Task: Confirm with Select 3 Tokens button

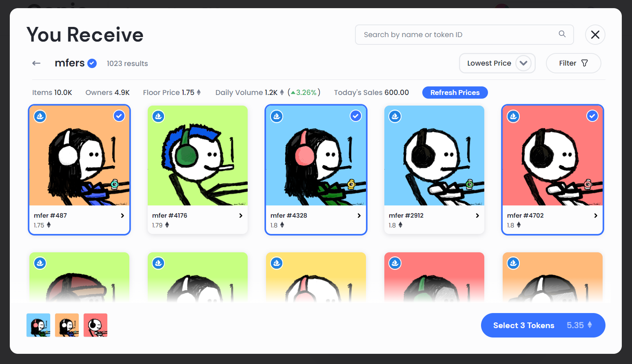Action: (x=543, y=325)
